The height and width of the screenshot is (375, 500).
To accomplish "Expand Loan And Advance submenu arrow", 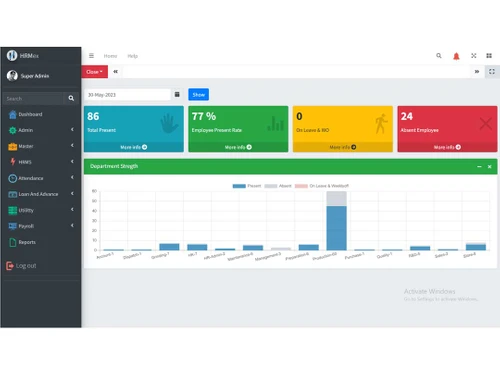I will pos(72,194).
